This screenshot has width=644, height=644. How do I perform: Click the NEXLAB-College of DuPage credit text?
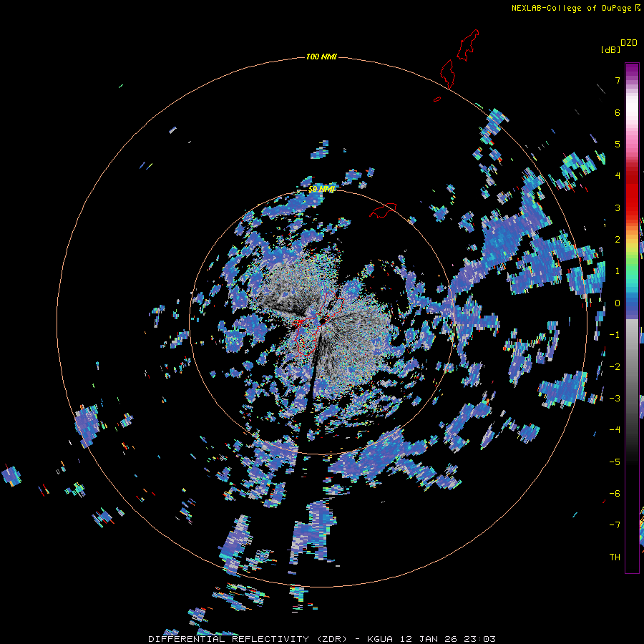pos(571,8)
